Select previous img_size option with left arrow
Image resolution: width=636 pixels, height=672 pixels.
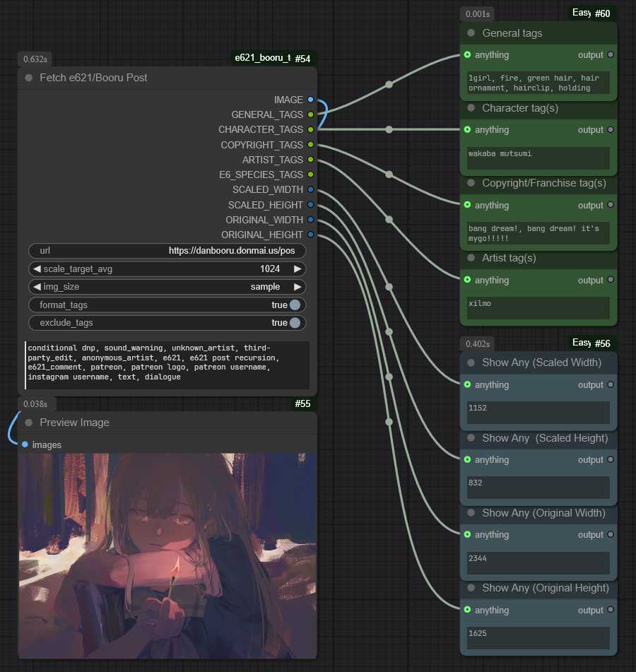coord(37,287)
